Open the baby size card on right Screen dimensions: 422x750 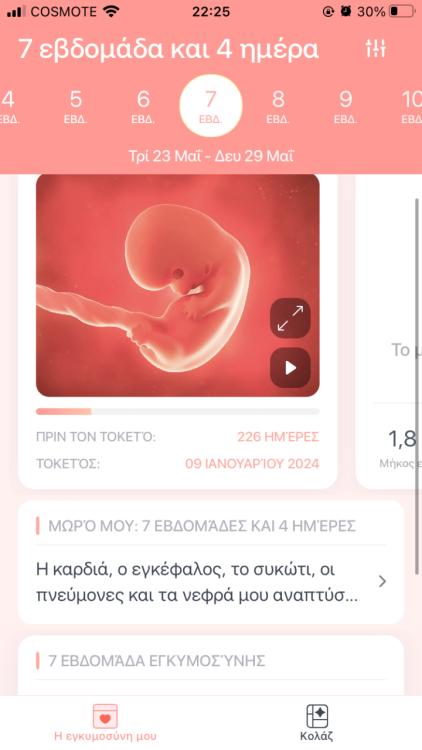(389, 331)
